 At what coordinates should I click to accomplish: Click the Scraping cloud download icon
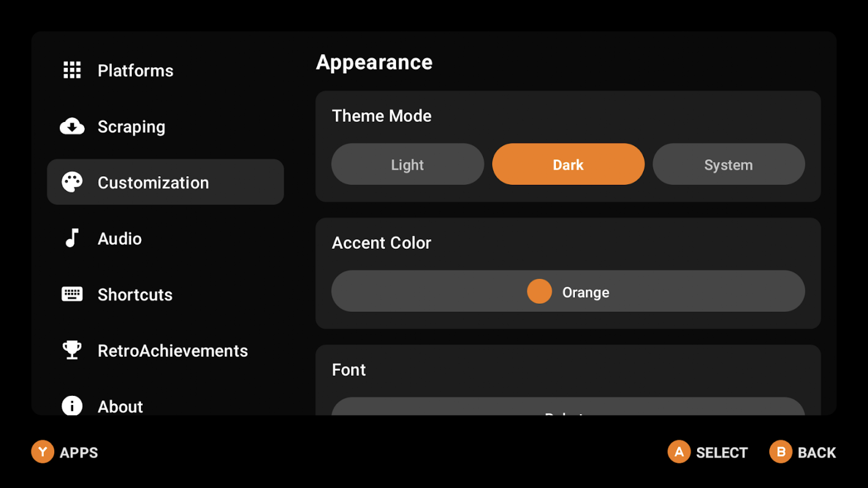pyautogui.click(x=72, y=126)
